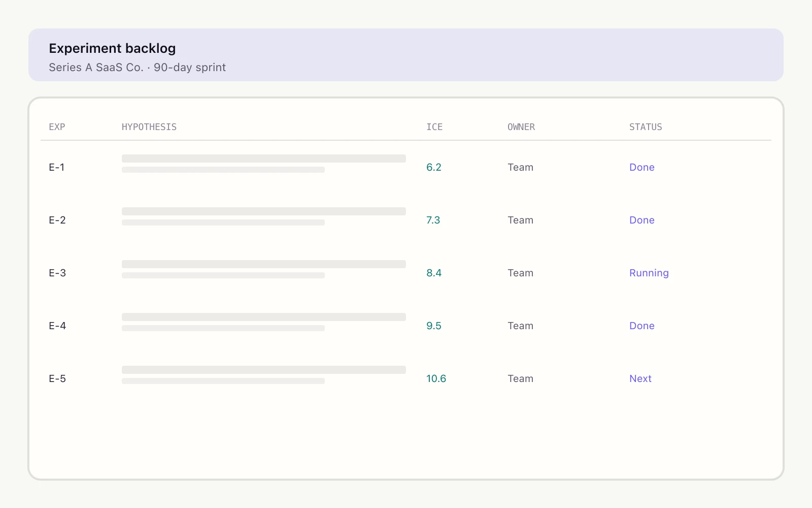Image resolution: width=812 pixels, height=508 pixels.
Task: Select experiment ID E-2
Action: point(57,220)
